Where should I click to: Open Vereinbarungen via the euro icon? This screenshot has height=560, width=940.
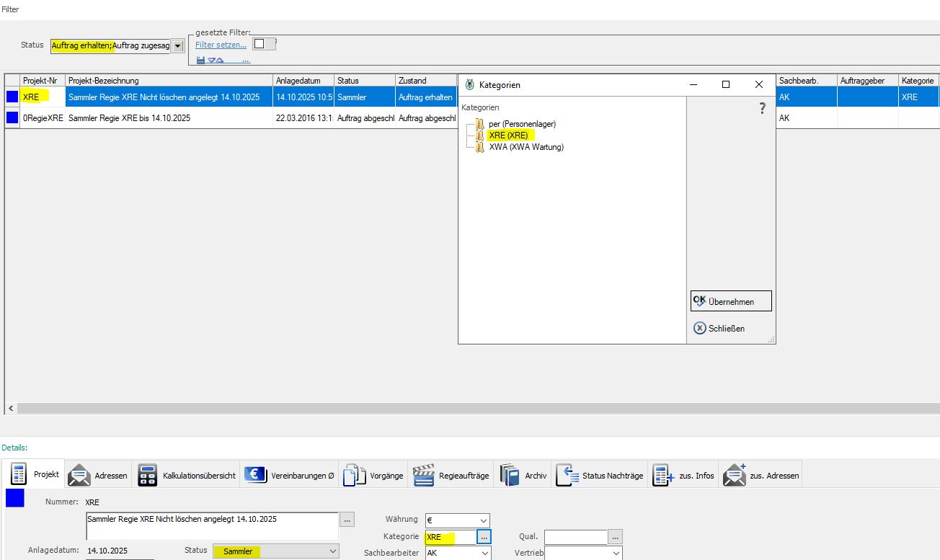point(255,475)
